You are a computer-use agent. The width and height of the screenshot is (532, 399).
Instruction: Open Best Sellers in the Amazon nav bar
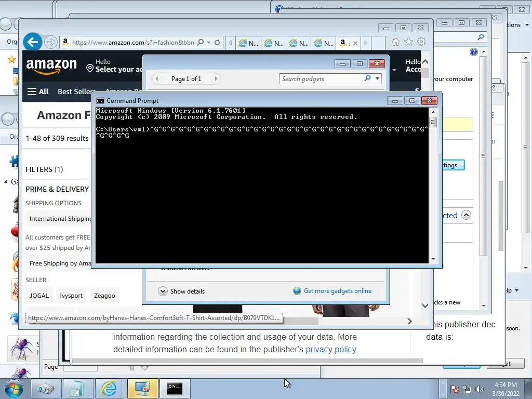pos(76,91)
